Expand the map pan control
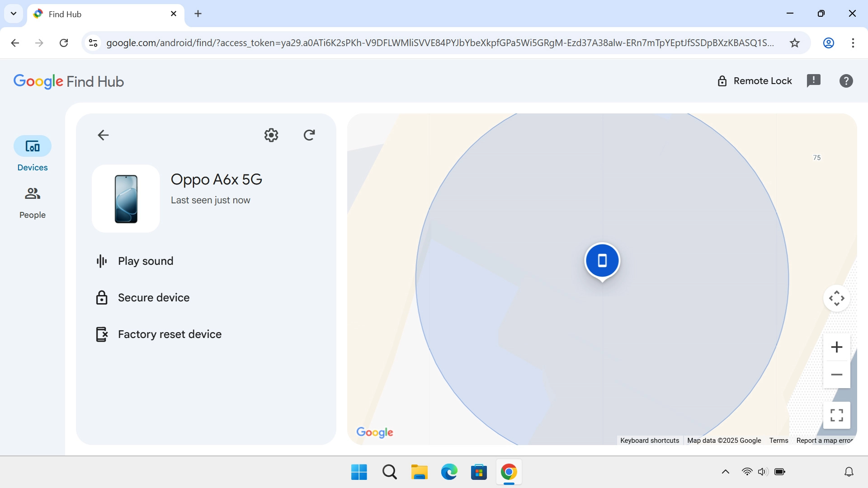This screenshot has width=868, height=488. pyautogui.click(x=836, y=298)
